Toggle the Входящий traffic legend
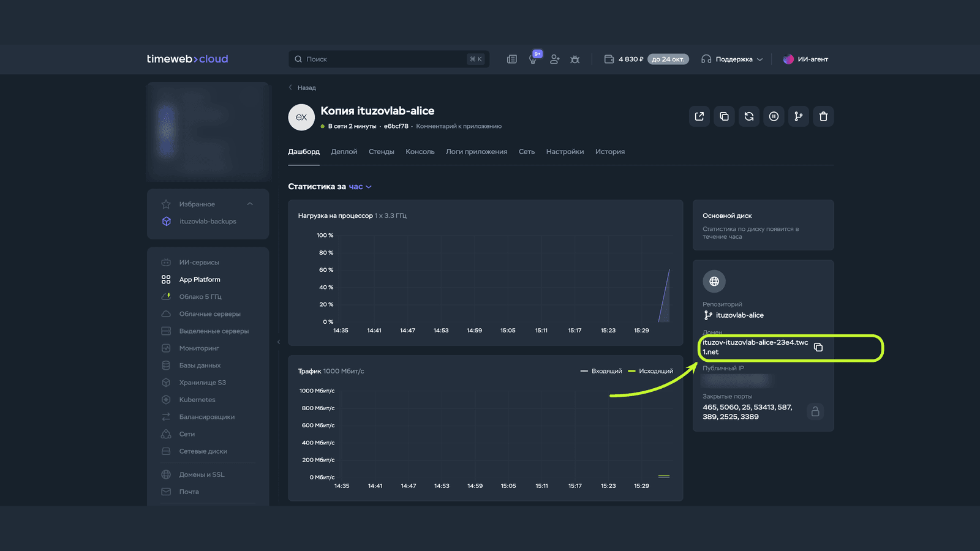The image size is (980, 551). tap(601, 371)
